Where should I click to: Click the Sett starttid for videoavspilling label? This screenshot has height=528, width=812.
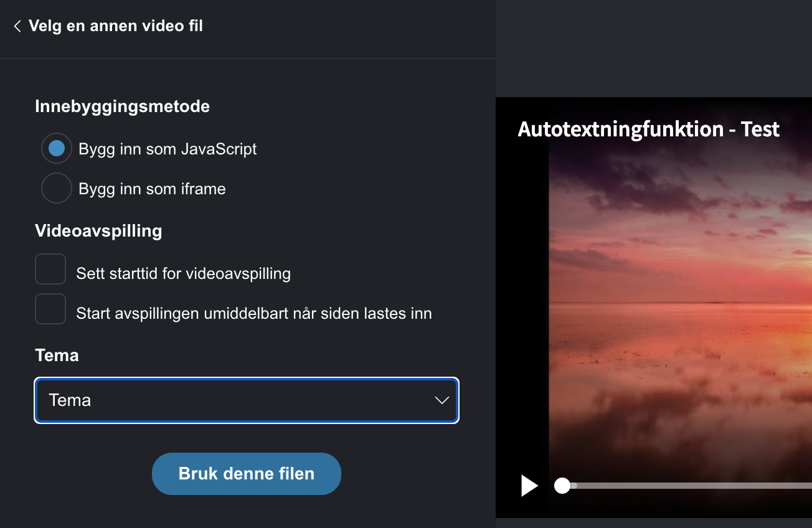(183, 273)
